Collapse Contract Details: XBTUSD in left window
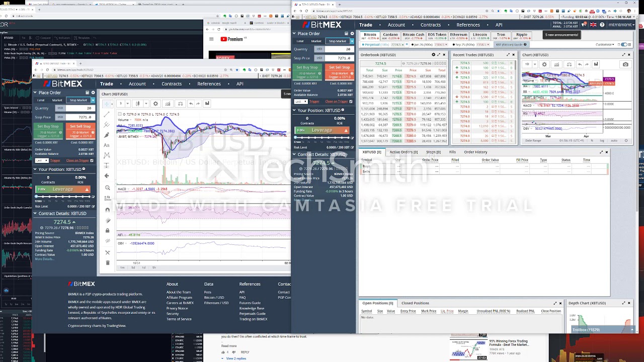Screen dimensions: 644x362 point(35,214)
